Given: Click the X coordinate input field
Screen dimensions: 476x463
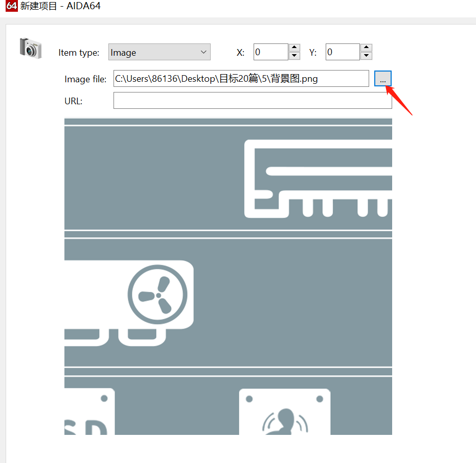Looking at the screenshot, I should coord(270,52).
